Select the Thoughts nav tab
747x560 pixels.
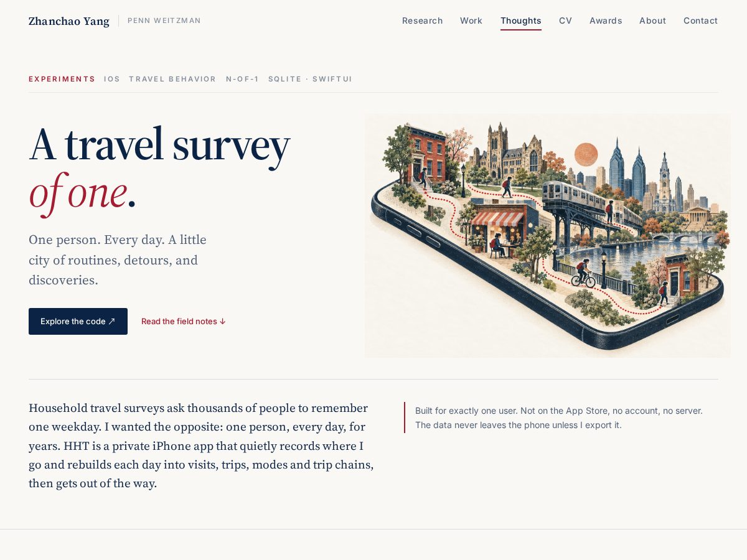pos(521,21)
